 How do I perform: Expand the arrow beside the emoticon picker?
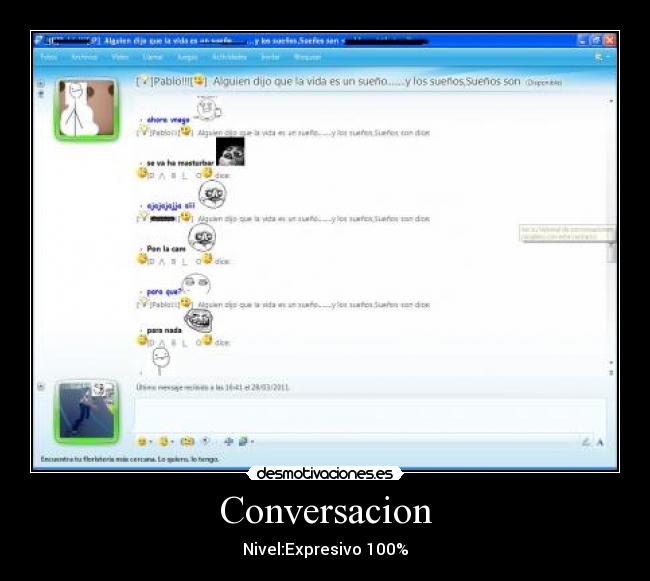point(150,442)
